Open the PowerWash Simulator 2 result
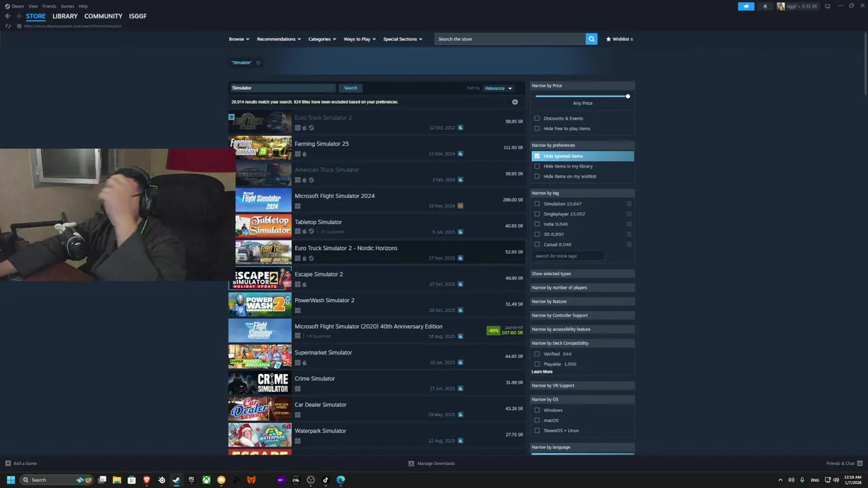868x488 pixels. [376, 304]
